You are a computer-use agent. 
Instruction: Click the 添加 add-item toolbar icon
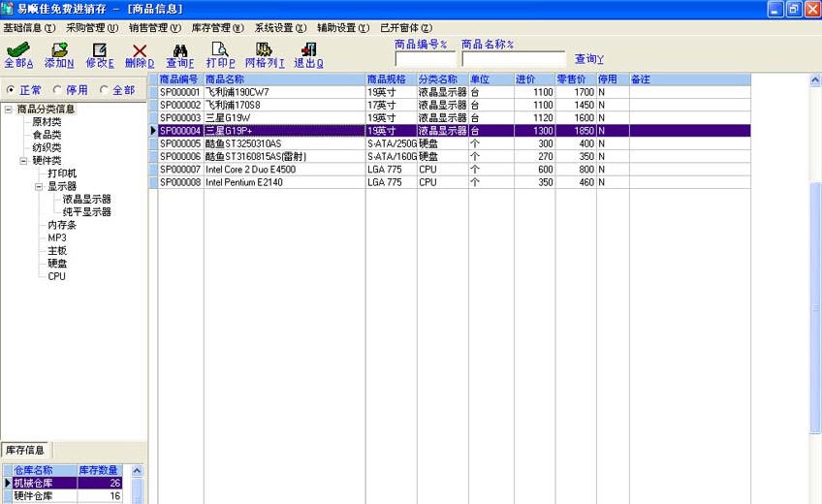point(59,49)
